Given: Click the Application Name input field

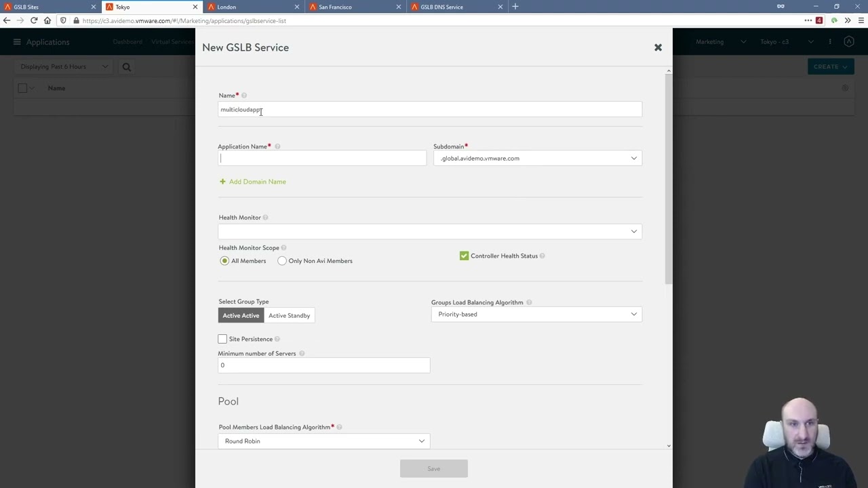Looking at the screenshot, I should point(322,159).
